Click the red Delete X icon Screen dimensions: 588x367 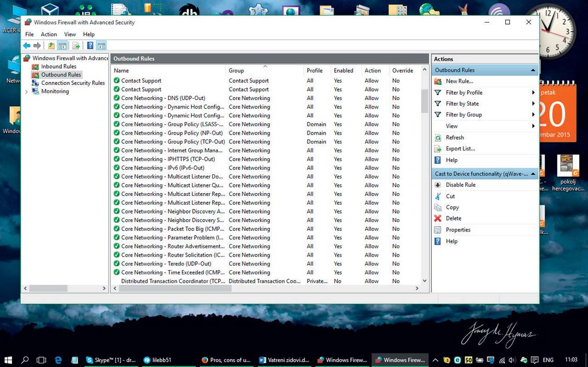[x=438, y=218]
